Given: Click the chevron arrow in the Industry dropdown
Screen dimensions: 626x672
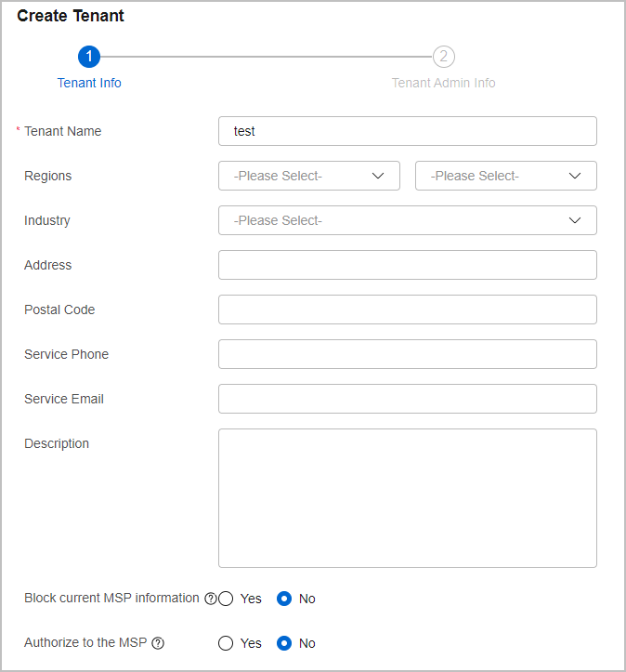Looking at the screenshot, I should 575,220.
